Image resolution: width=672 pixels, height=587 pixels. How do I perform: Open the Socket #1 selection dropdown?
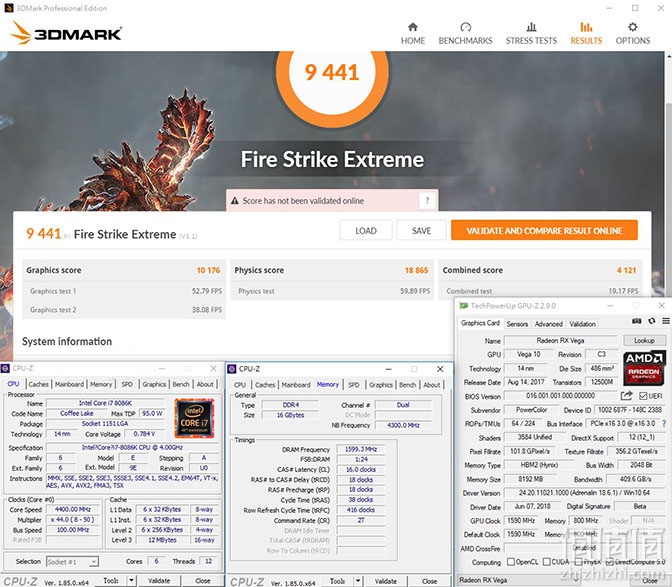[x=72, y=561]
